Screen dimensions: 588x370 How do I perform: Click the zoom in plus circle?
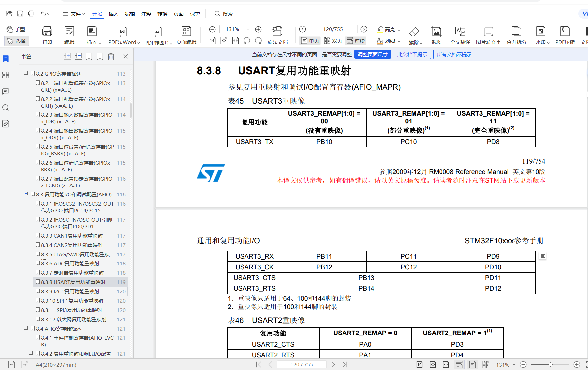point(258,29)
